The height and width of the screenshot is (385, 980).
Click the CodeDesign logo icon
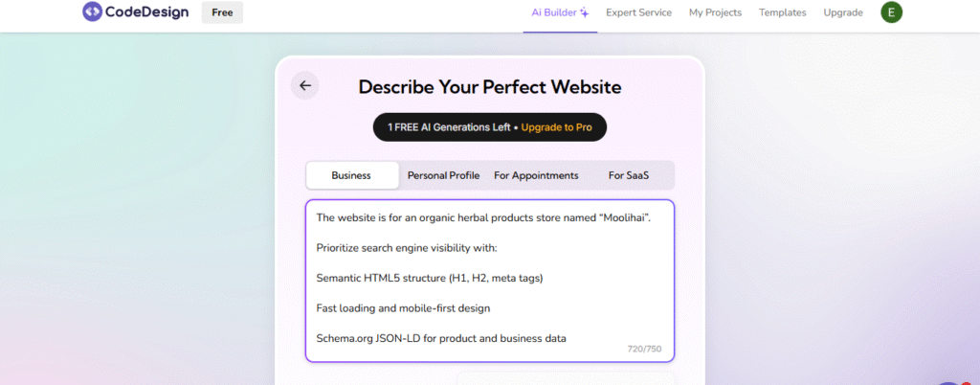[x=92, y=11]
